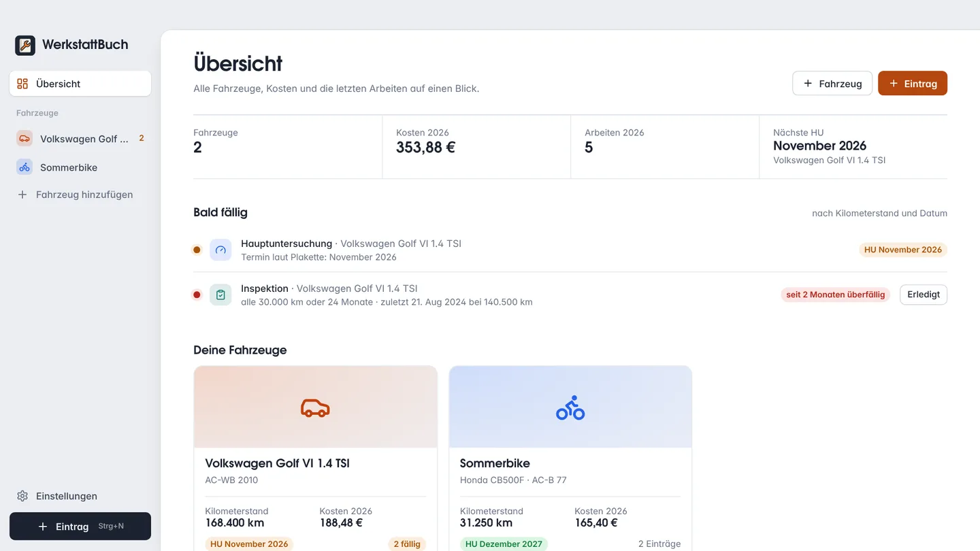Screen dimensions: 980x551
Task: Click the Arbeiten 2026 count 5
Action: [x=589, y=148]
